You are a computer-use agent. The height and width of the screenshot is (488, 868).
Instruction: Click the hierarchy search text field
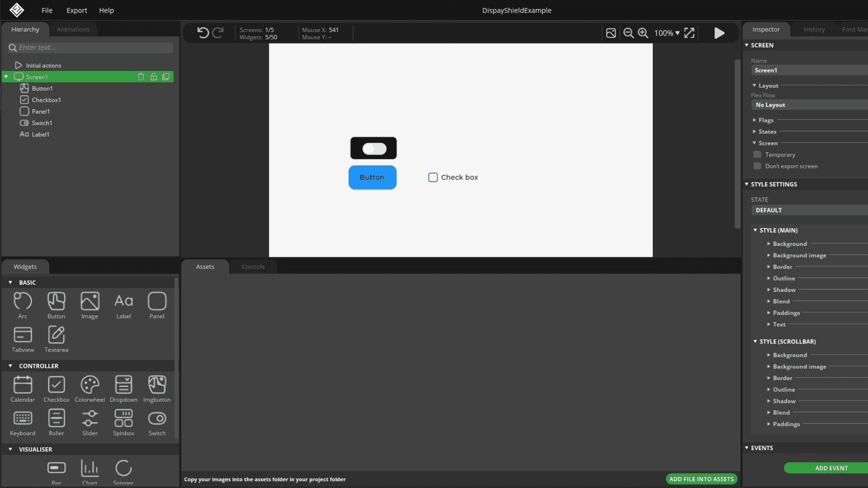(94, 47)
